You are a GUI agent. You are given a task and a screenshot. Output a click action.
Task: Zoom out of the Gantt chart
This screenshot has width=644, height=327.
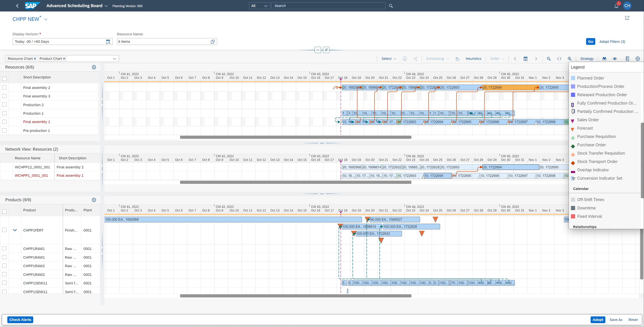pyautogui.click(x=548, y=58)
